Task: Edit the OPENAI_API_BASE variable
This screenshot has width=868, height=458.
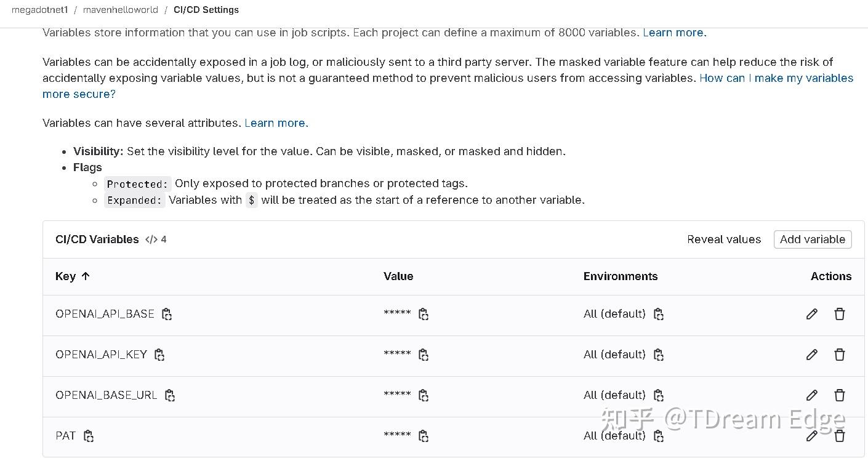Action: point(811,314)
